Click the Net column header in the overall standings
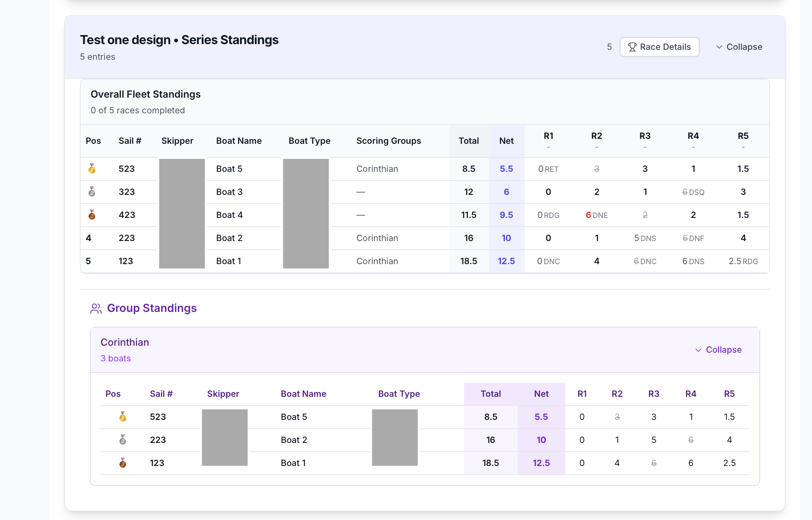 coord(506,141)
